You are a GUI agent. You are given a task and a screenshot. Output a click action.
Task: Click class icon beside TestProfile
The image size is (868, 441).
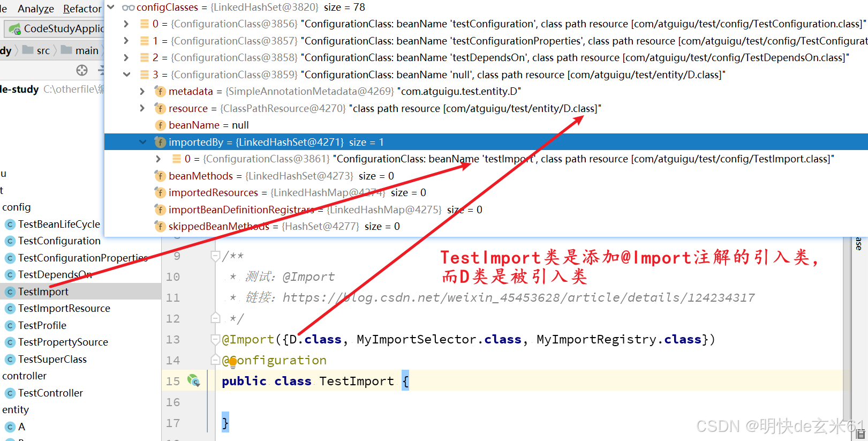pyautogui.click(x=10, y=326)
